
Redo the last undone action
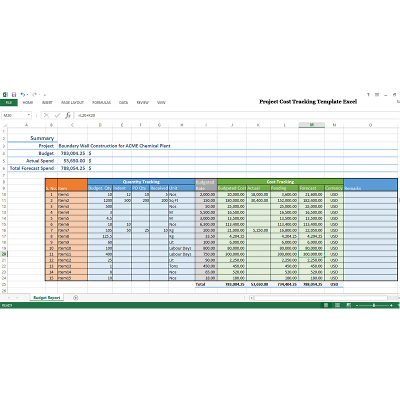(x=35, y=95)
